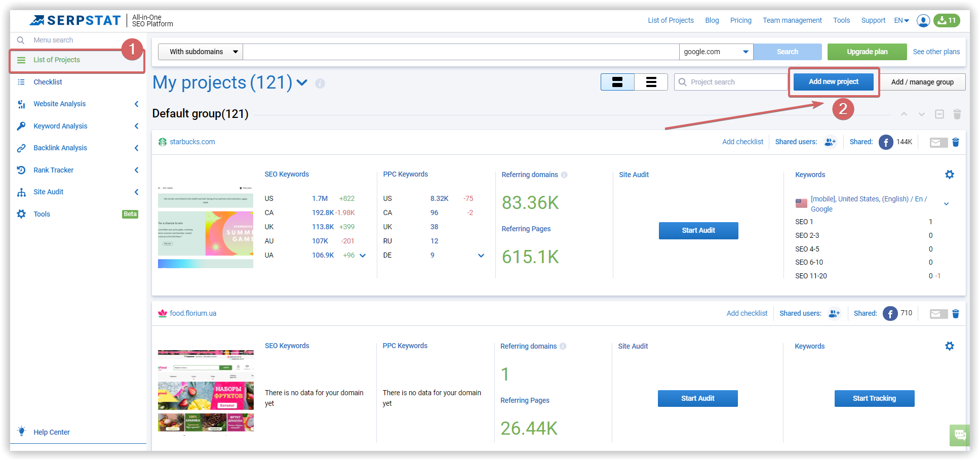Screen dimensions: 980x461
Task: Expand the mobile United States region selector
Action: tap(947, 204)
